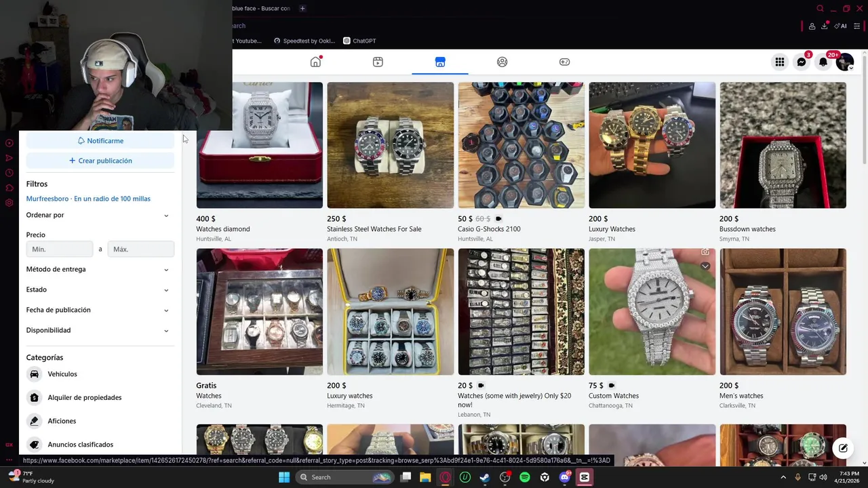This screenshot has width=868, height=488.
Task: Open Watches with jewelry $20 listing image
Action: click(521, 312)
